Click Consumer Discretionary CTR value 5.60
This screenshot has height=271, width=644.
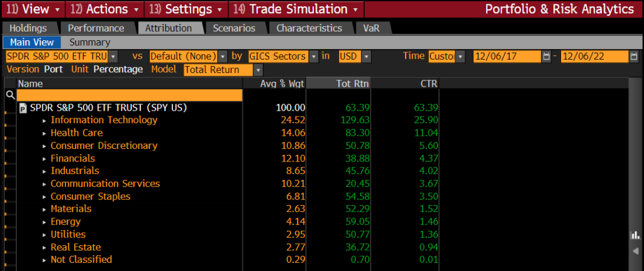[x=429, y=146]
